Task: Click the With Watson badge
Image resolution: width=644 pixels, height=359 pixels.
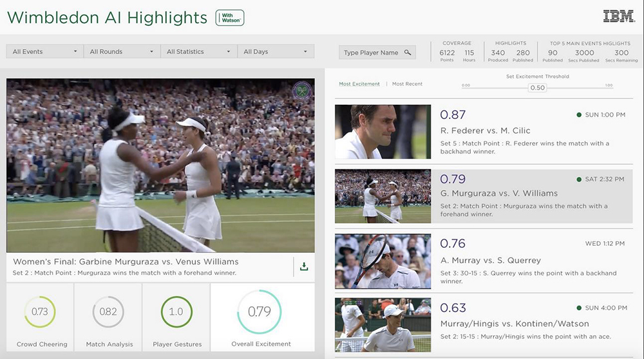Action: tap(230, 18)
